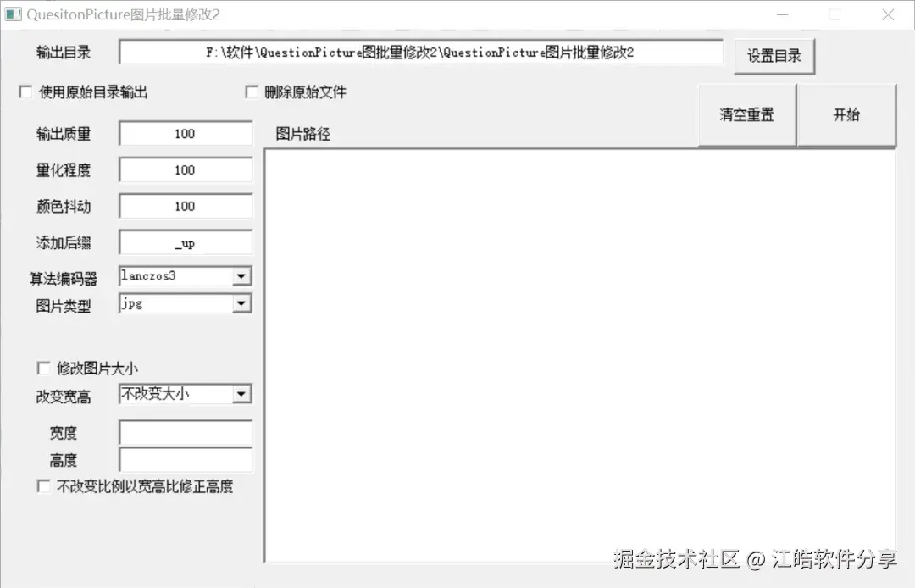This screenshot has height=588, width=915.
Task: Check the 修改图片大小 option
Action: click(44, 368)
